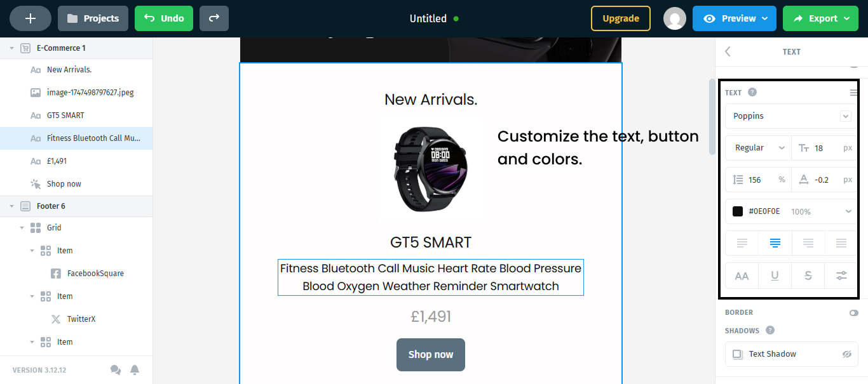Apply strikethrough formatting to the text
The height and width of the screenshot is (384, 868).
[x=808, y=275]
